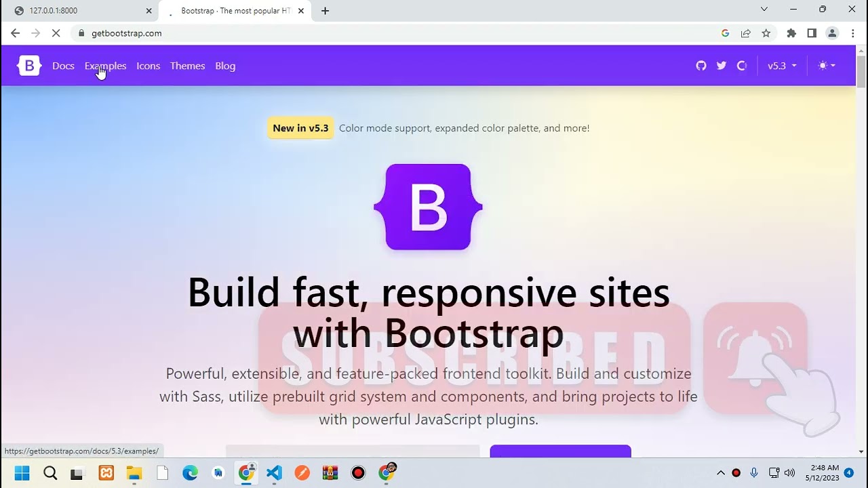This screenshot has width=868, height=488.
Task: Open Windows Start menu
Action: click(x=22, y=472)
